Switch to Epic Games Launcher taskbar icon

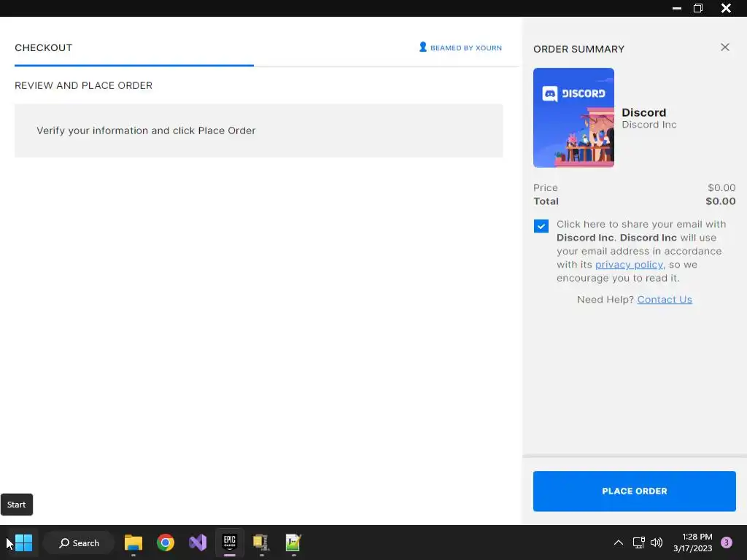pyautogui.click(x=230, y=542)
